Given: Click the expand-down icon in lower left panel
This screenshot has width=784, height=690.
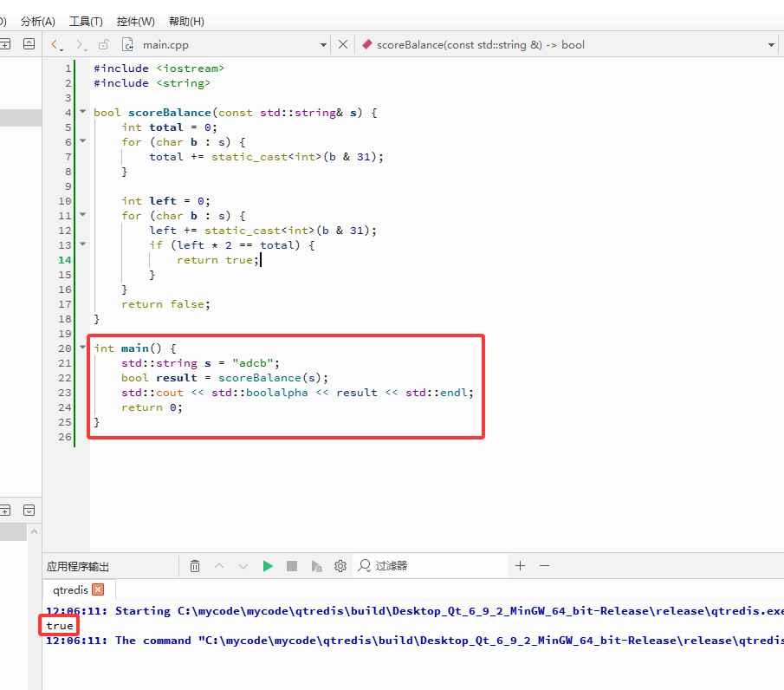Looking at the screenshot, I should coord(29,511).
